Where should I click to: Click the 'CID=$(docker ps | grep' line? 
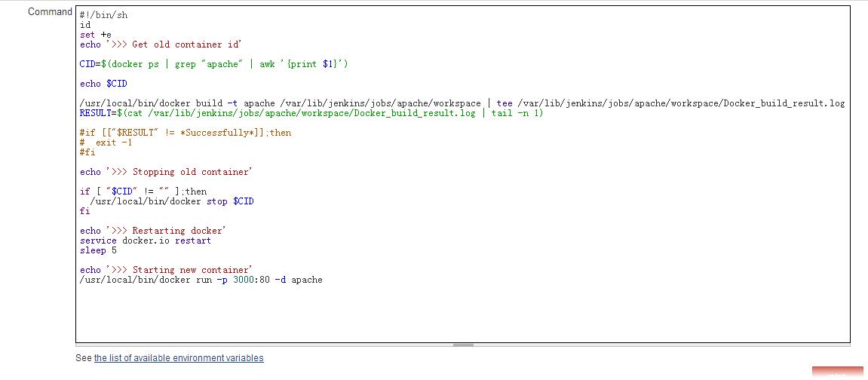[213, 64]
